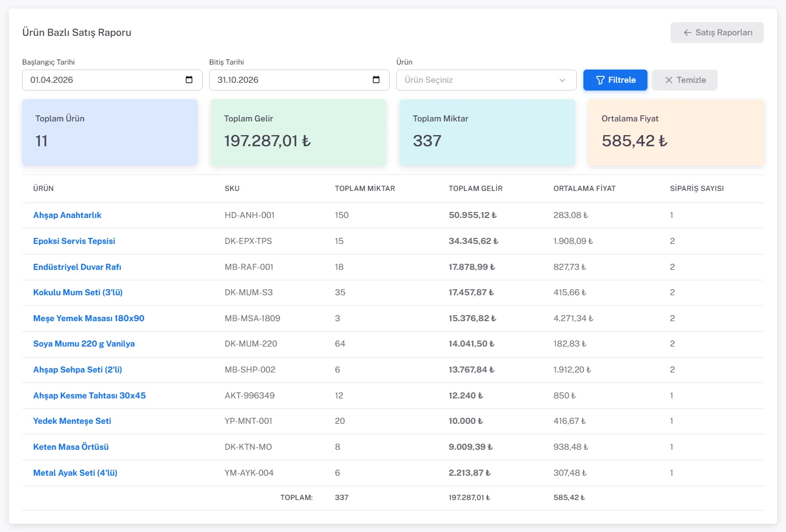Click revenue value 9.009,39 ₺
Screen dimensions: 786x532
(471, 447)
